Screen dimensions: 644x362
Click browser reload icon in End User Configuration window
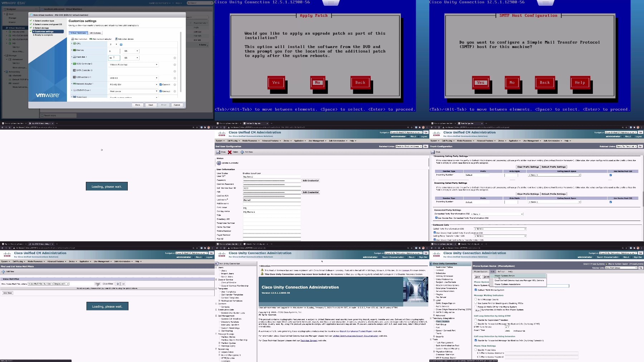click(x=224, y=127)
